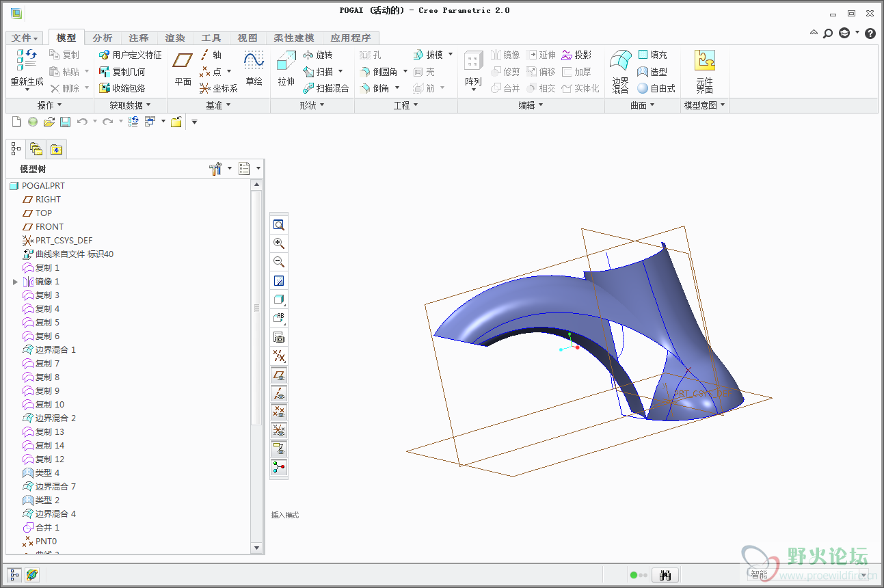
Task: Select 曲线来自文件 标识40 feature
Action: pyautogui.click(x=68, y=254)
